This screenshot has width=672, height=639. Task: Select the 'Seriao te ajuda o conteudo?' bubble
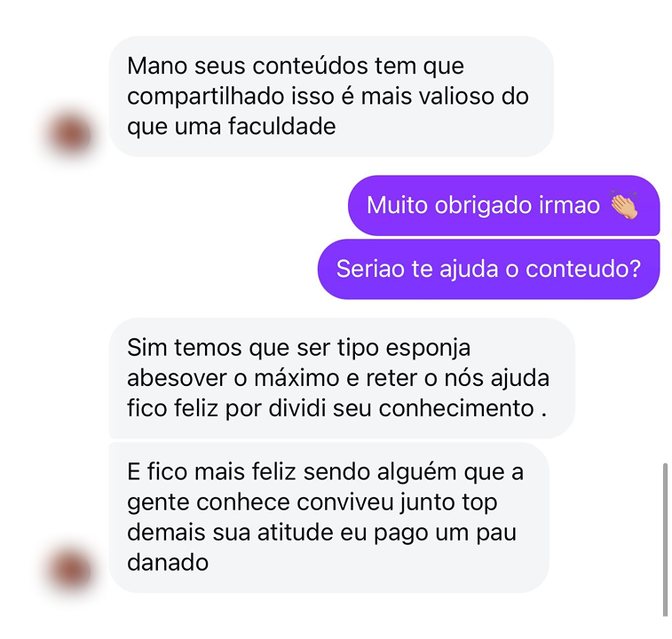pos(488,269)
